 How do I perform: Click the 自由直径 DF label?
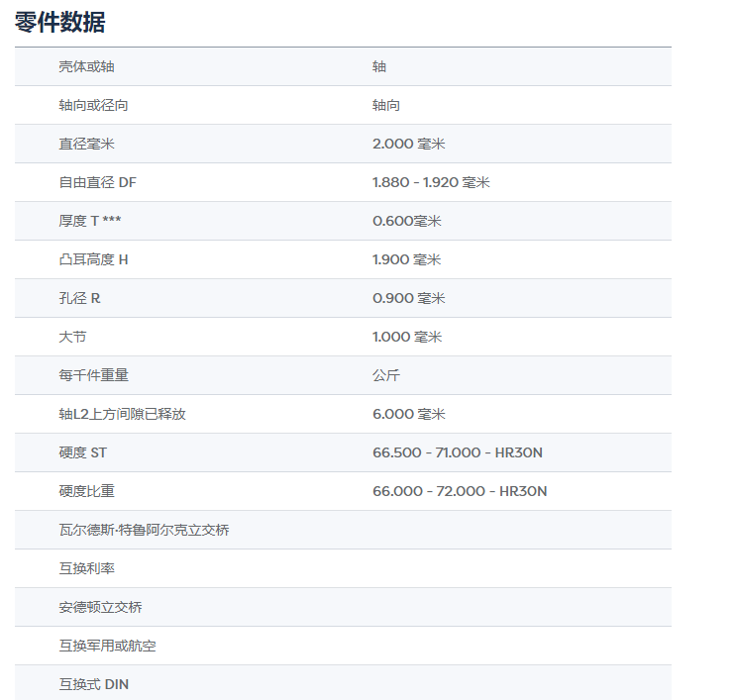(x=97, y=182)
